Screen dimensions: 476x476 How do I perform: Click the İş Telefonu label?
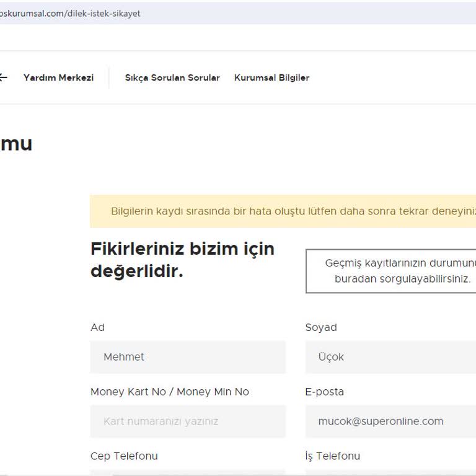pyautogui.click(x=333, y=456)
